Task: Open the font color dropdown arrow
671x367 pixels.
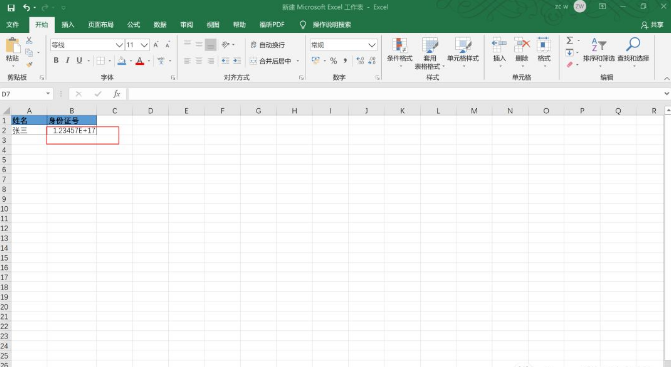Action: pos(148,61)
